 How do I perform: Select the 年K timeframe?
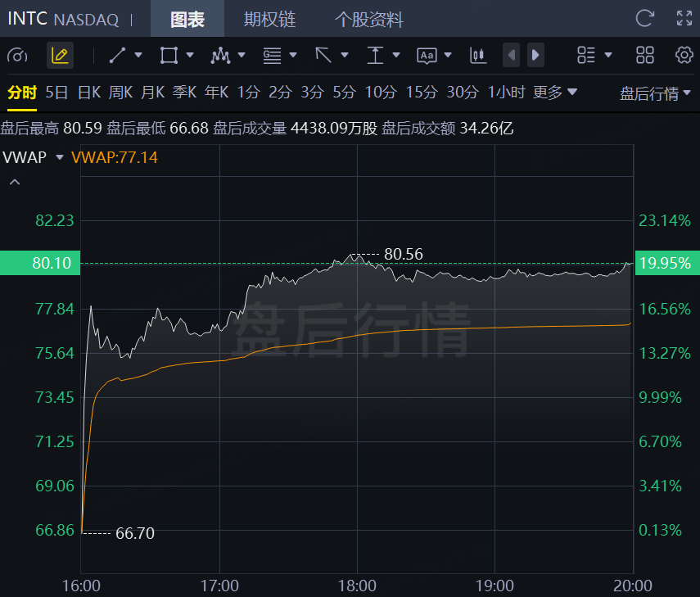(216, 93)
